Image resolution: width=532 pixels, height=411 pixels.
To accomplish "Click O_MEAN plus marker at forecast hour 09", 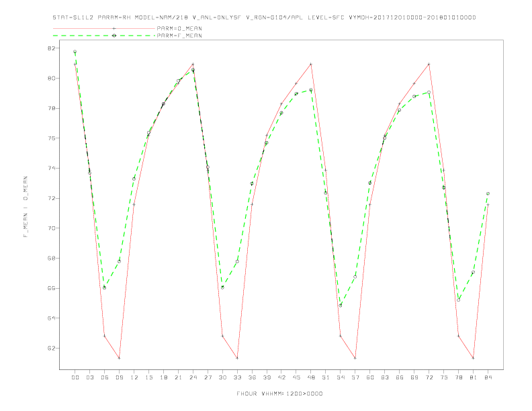I will pos(119,358).
